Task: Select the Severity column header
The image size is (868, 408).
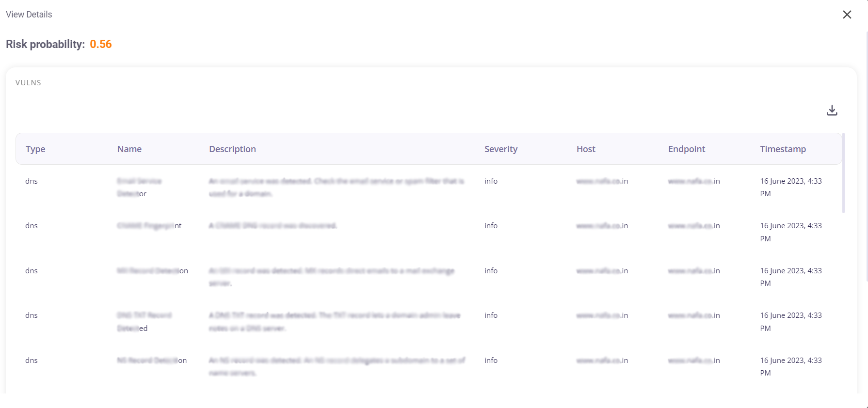Action: pos(501,149)
